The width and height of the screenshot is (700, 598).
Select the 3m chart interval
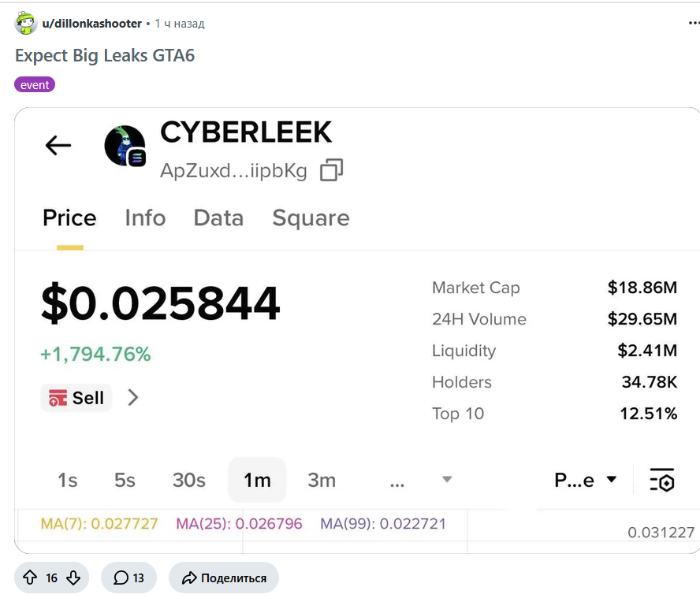(x=322, y=480)
